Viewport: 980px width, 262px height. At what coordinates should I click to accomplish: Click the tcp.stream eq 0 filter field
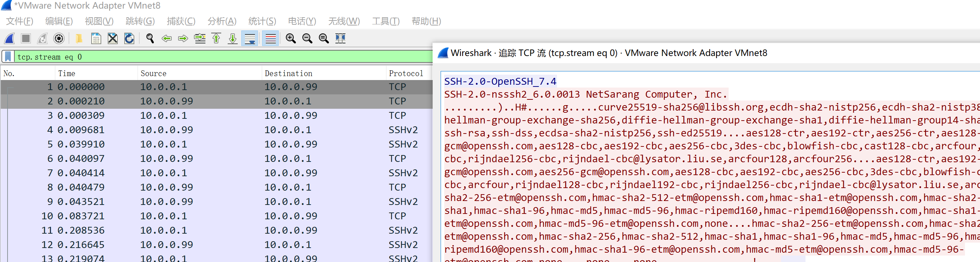tap(223, 57)
